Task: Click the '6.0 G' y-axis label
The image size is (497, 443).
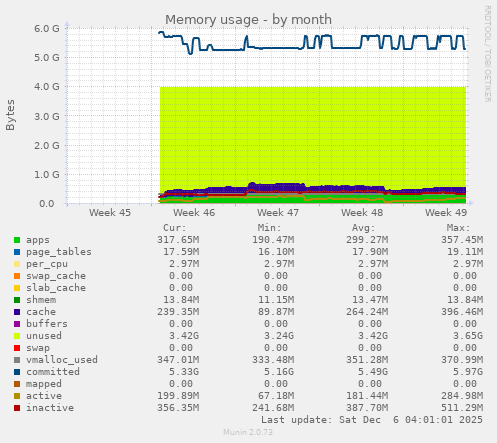Action: pyautogui.click(x=47, y=29)
